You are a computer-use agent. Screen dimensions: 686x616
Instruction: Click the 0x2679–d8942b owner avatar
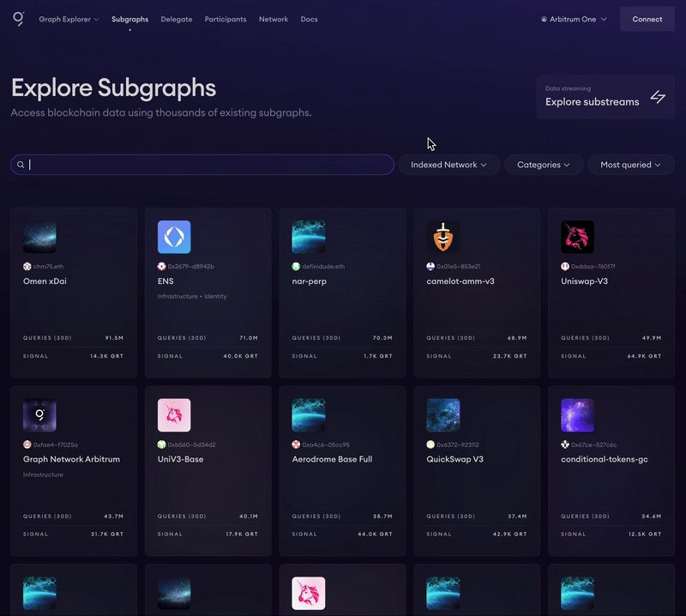pos(161,266)
